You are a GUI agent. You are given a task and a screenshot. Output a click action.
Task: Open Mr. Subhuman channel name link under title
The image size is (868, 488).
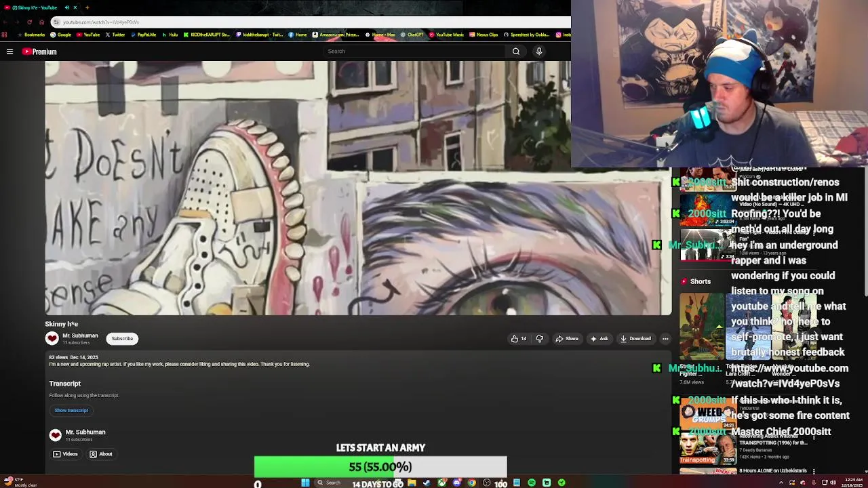80,335
